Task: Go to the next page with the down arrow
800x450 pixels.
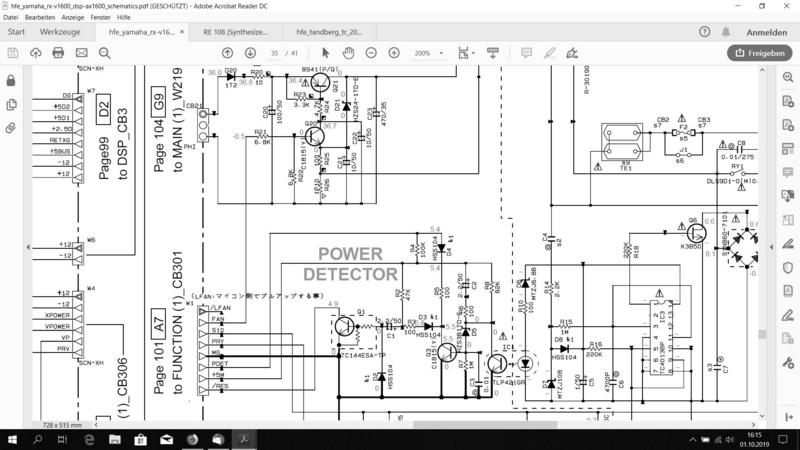Action: (251, 53)
